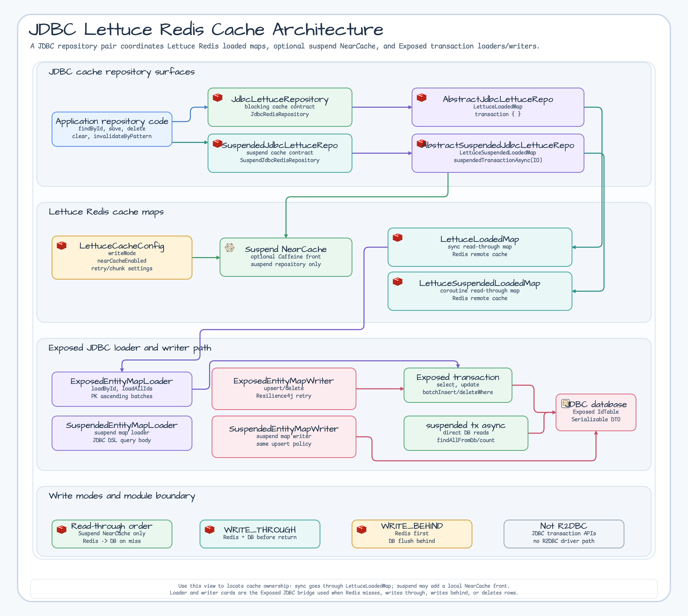The width and height of the screenshot is (688, 616).
Task: Click the Redis icon on WRITE_THROUGH card
Action: tap(210, 529)
